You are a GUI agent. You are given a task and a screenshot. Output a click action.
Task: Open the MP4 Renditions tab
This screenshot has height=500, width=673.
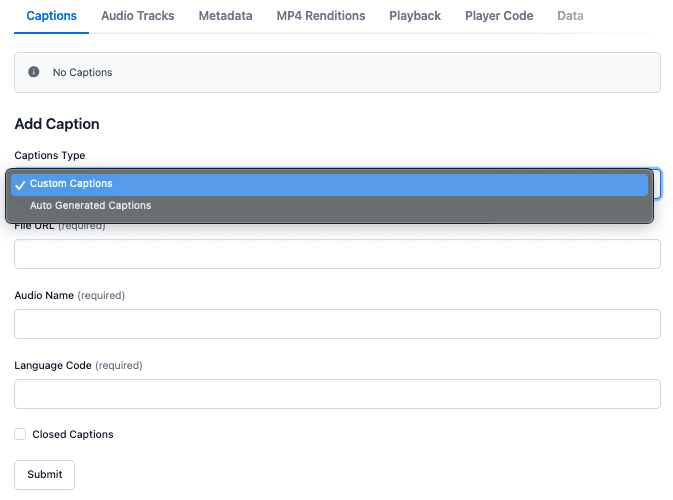[320, 16]
